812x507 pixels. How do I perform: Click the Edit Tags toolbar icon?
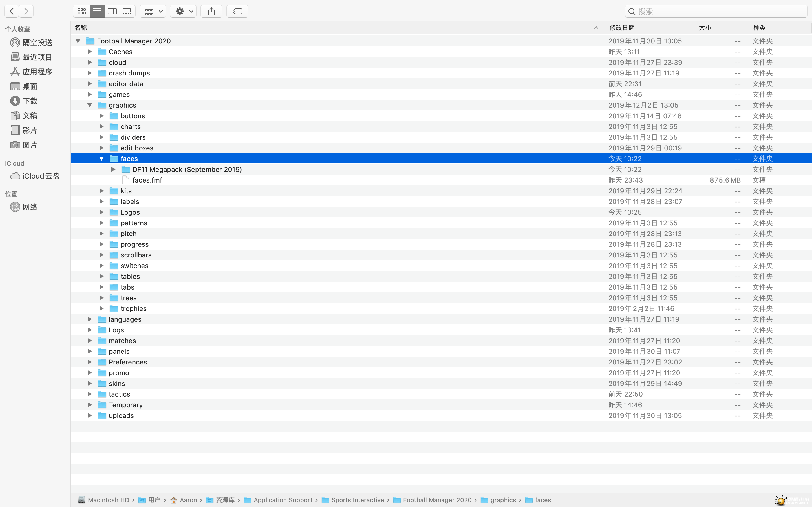(x=237, y=11)
